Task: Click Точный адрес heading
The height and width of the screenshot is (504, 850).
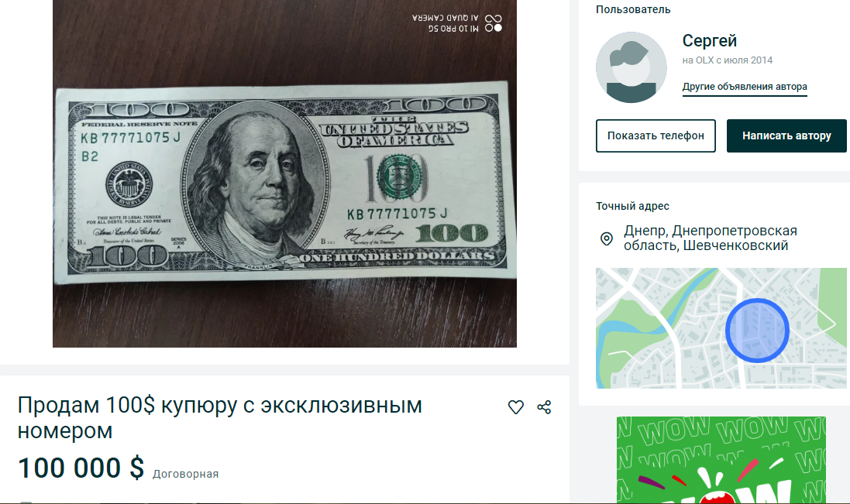Action: point(632,206)
